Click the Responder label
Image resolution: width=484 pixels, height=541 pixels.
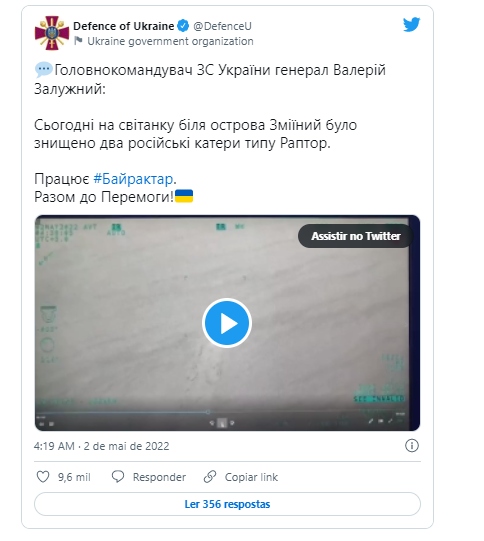tap(159, 477)
